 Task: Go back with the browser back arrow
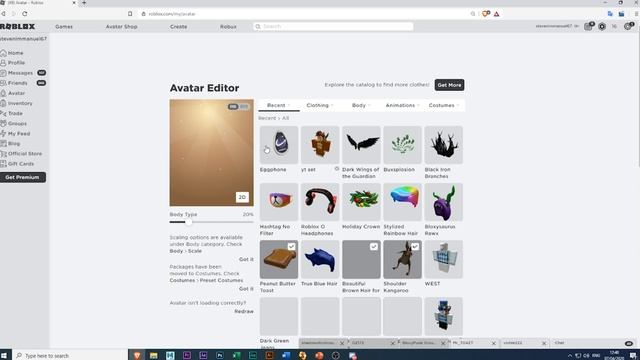click(x=3, y=14)
